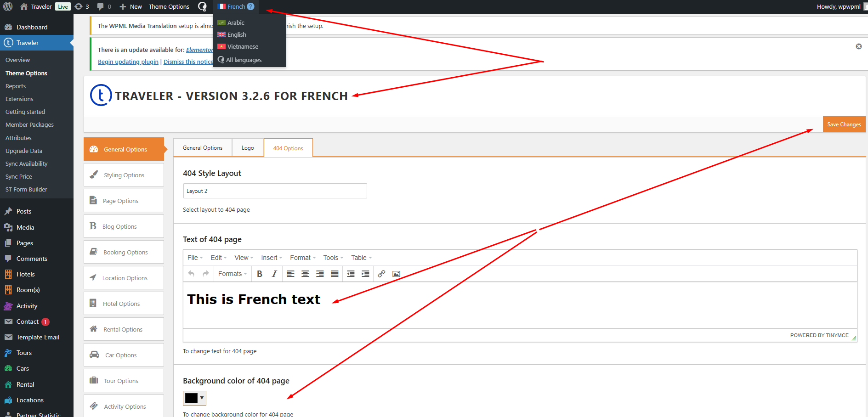Image resolution: width=868 pixels, height=417 pixels.
Task: Open the black background color picker swatch
Action: point(194,398)
